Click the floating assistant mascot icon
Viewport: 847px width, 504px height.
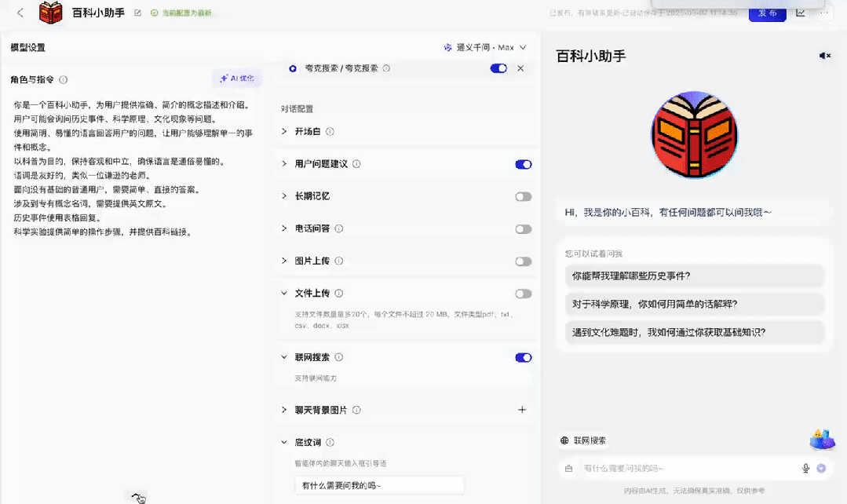click(x=822, y=439)
